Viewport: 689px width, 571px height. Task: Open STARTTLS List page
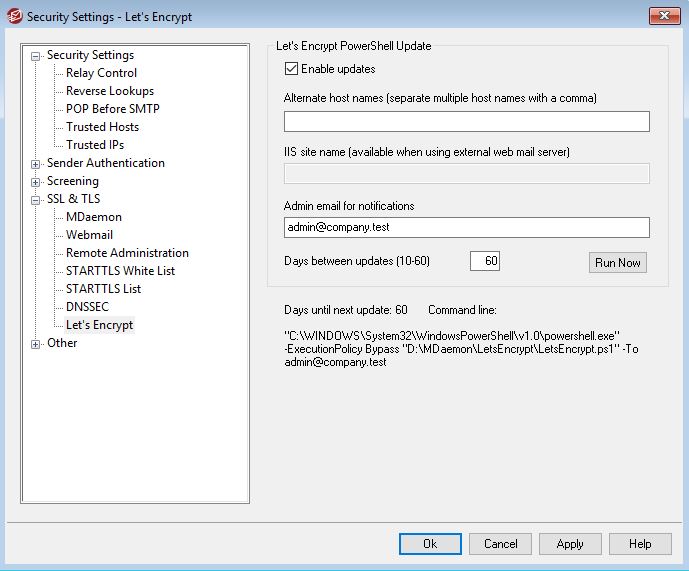click(x=104, y=289)
